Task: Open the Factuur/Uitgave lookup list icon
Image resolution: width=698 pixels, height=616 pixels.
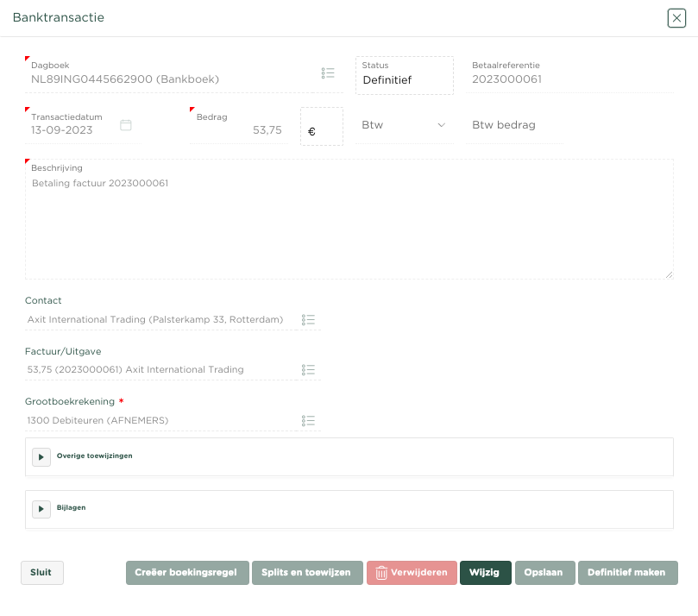Action: (x=309, y=370)
